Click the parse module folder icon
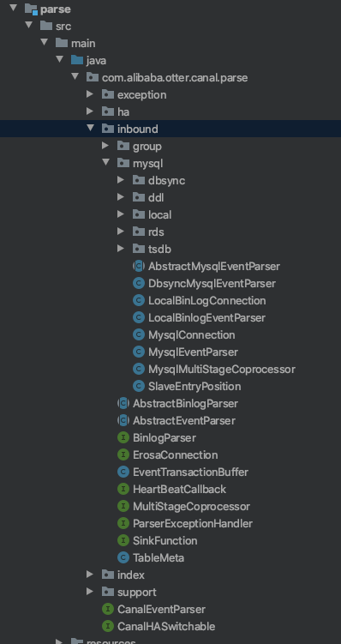 pyautogui.click(x=31, y=9)
